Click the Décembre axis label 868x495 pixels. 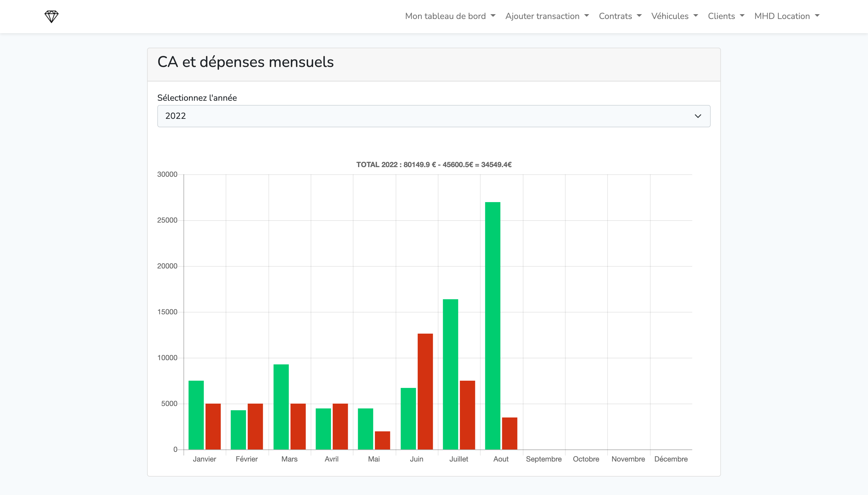point(671,459)
